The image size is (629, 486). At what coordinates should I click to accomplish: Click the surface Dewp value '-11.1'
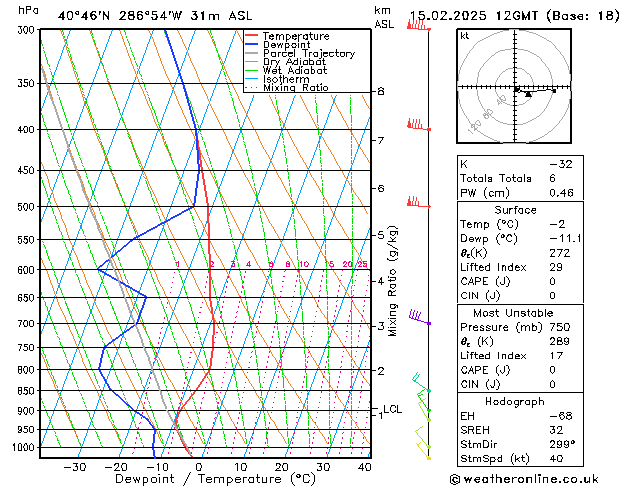coord(565,239)
